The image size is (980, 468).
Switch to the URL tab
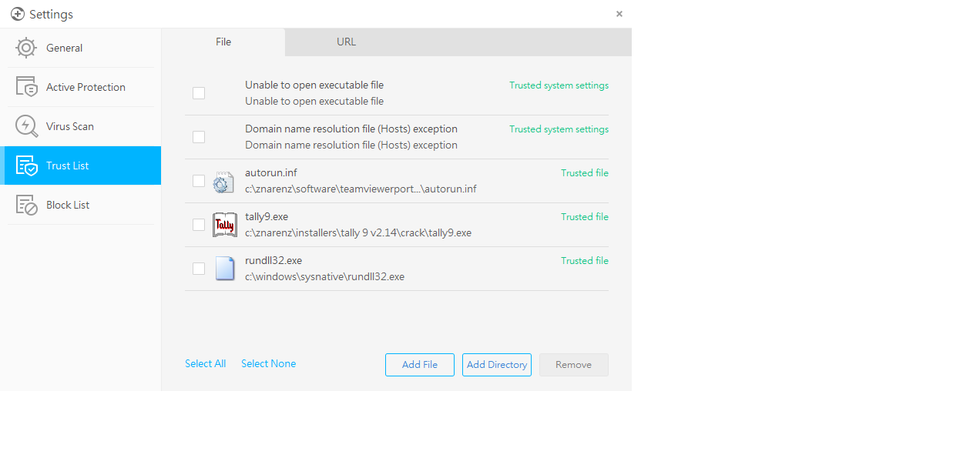346,42
